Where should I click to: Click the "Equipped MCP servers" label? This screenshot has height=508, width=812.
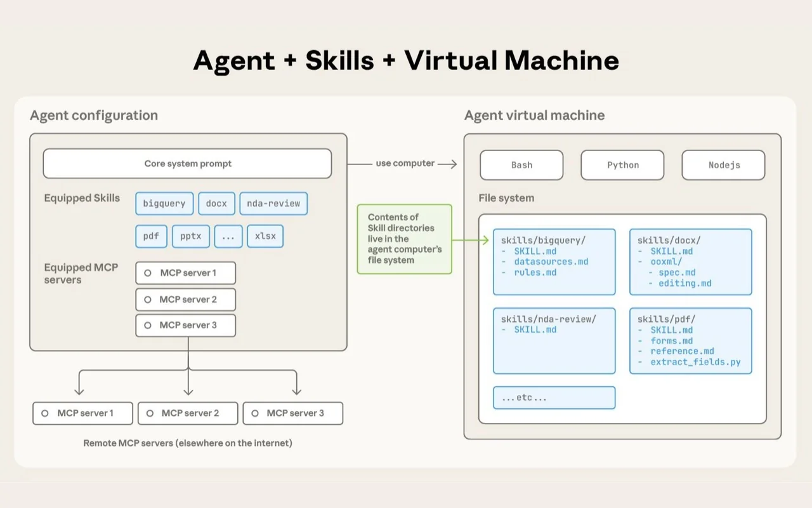tap(81, 274)
